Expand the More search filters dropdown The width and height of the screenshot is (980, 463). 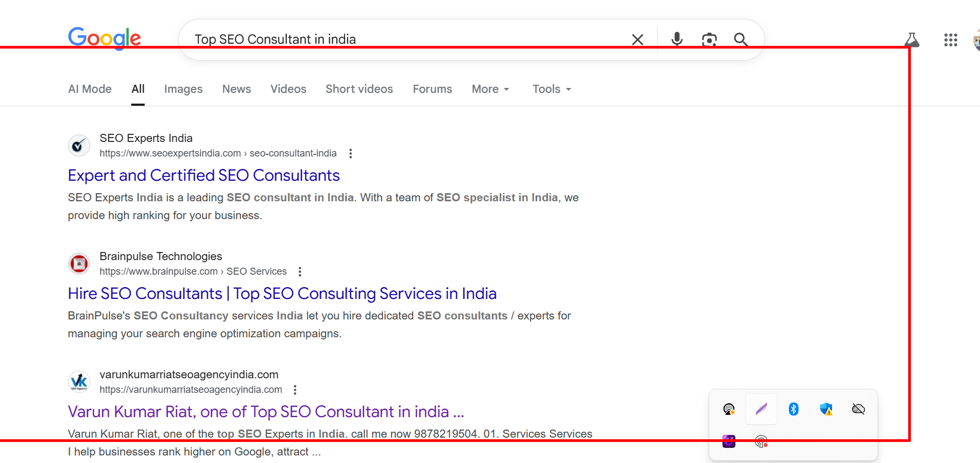click(x=490, y=89)
